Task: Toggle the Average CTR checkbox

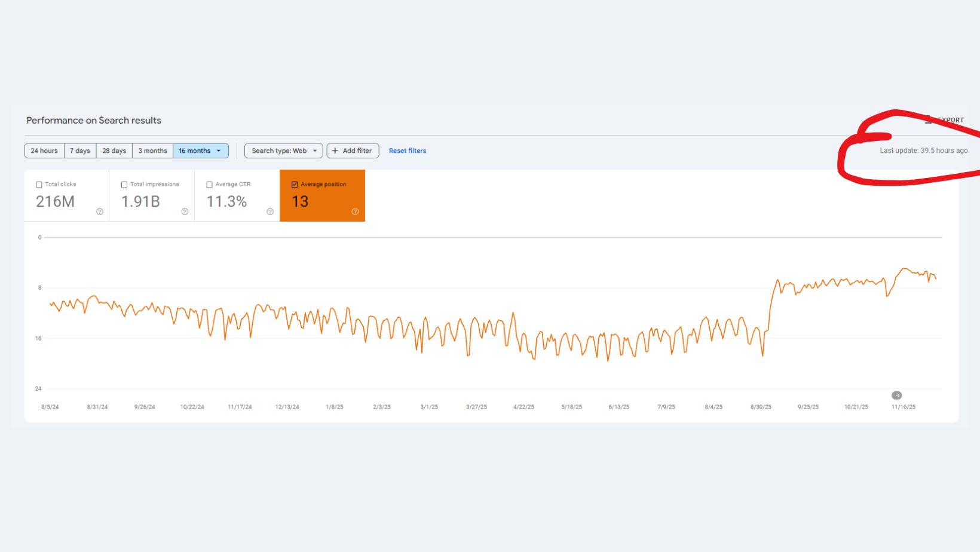Action: coord(210,185)
